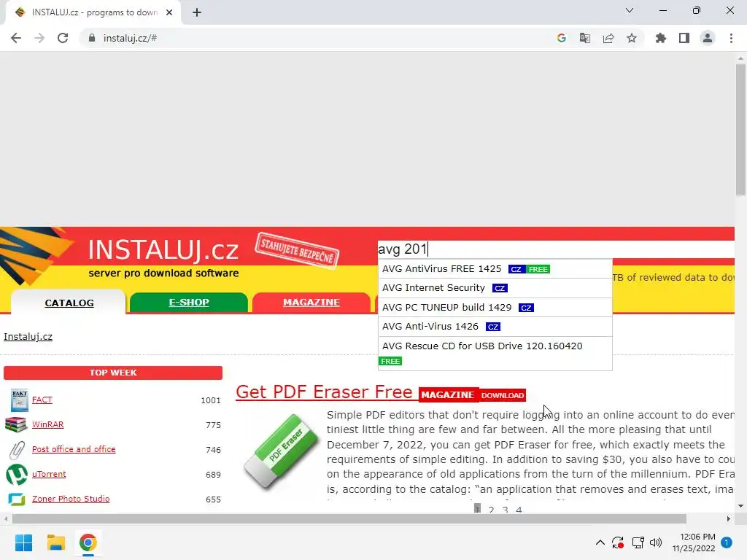
Task: Open the clock showing 12:06 PM
Action: tap(694, 542)
